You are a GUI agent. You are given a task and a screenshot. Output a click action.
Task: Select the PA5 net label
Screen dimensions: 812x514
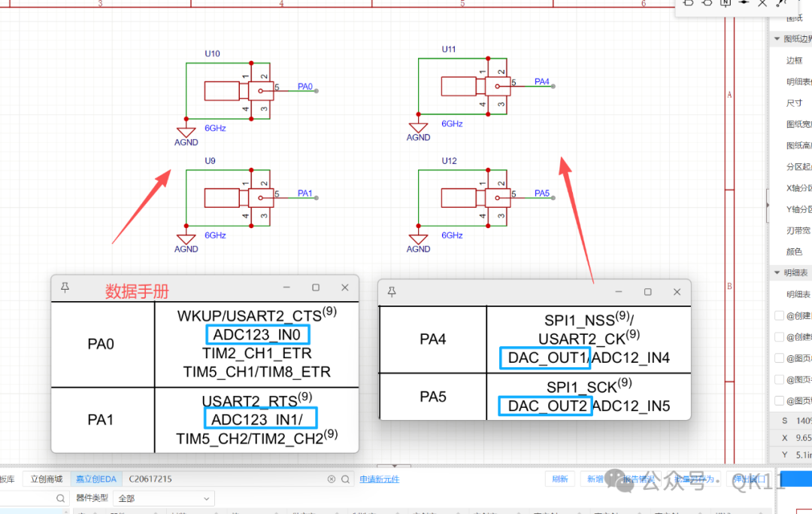[541, 193]
